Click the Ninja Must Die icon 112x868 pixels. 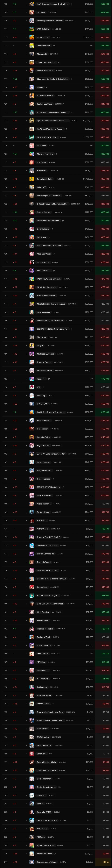tap(32, 262)
